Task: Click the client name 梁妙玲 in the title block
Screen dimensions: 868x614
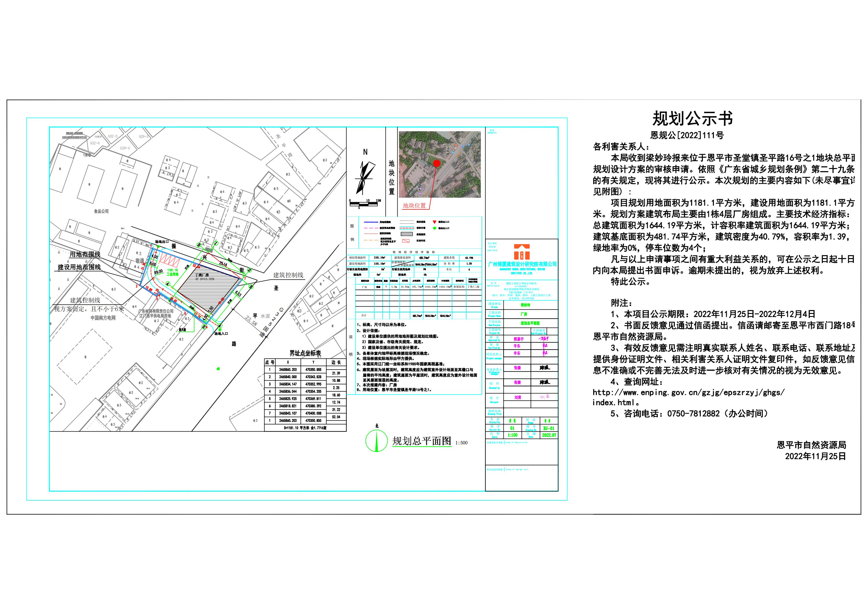Action: (x=525, y=305)
